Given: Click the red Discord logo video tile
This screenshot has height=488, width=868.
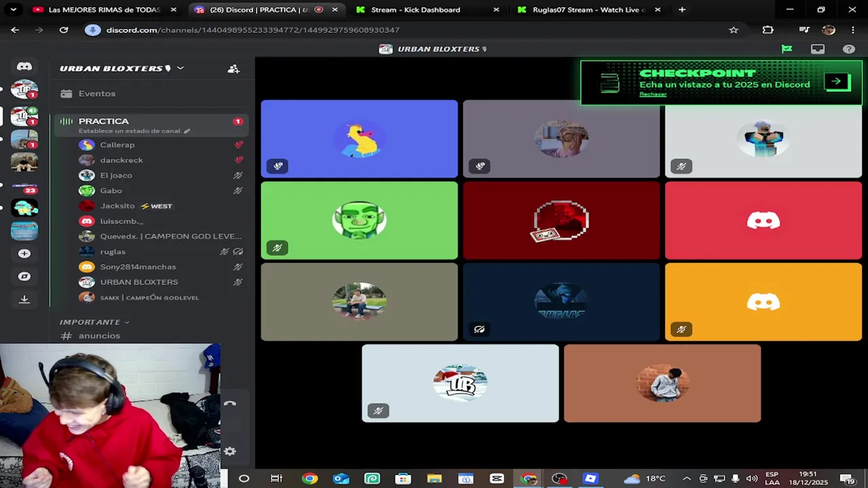Looking at the screenshot, I should point(764,221).
